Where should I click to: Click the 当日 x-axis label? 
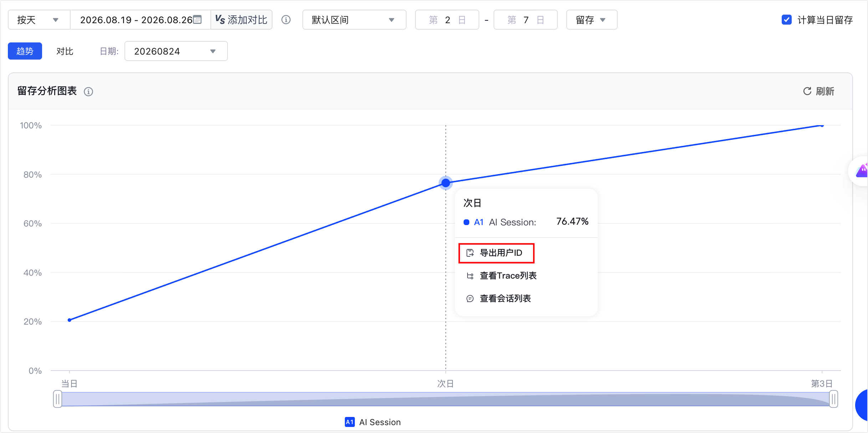coord(69,383)
